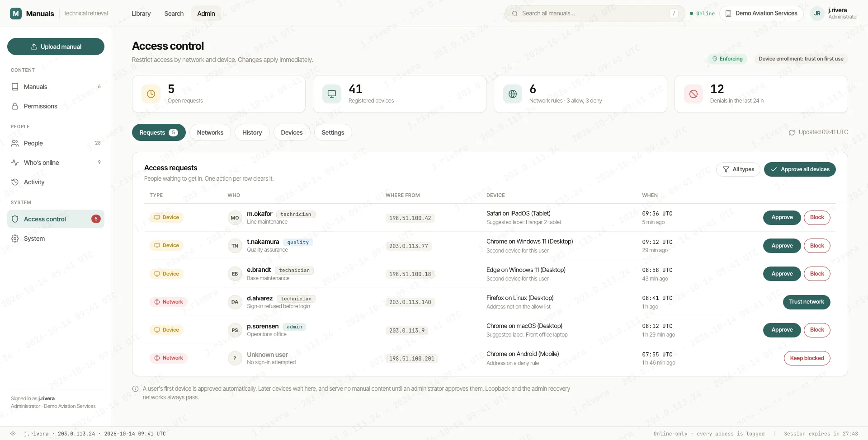The width and height of the screenshot is (868, 440).
Task: Click the globe icon on Network rules card
Action: pos(513,94)
